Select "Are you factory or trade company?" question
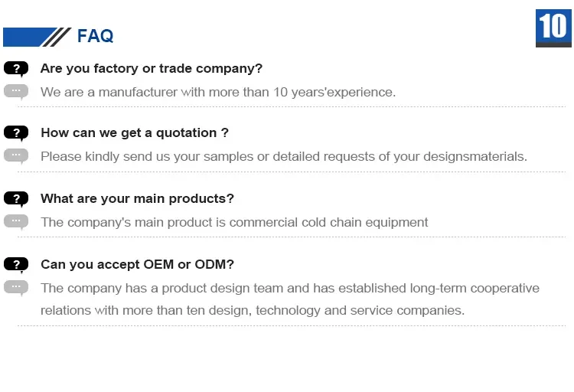574x392 pixels. click(x=152, y=69)
